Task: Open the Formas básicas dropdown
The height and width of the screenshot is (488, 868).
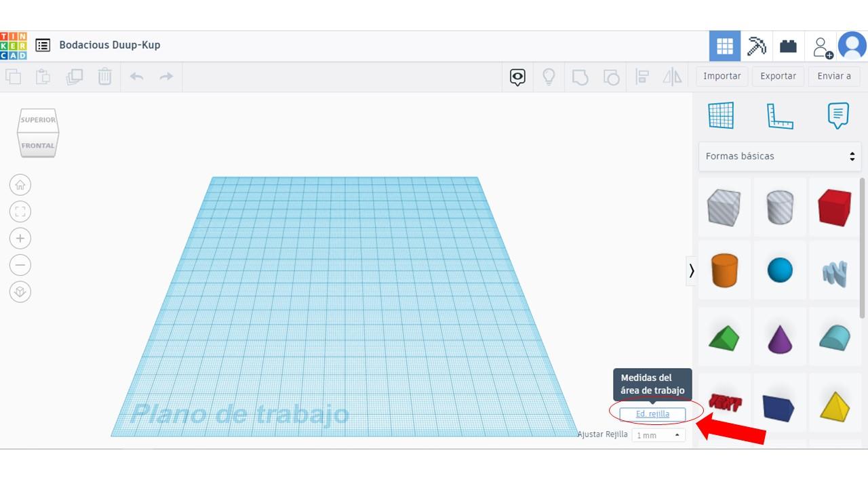Action: pyautogui.click(x=780, y=156)
